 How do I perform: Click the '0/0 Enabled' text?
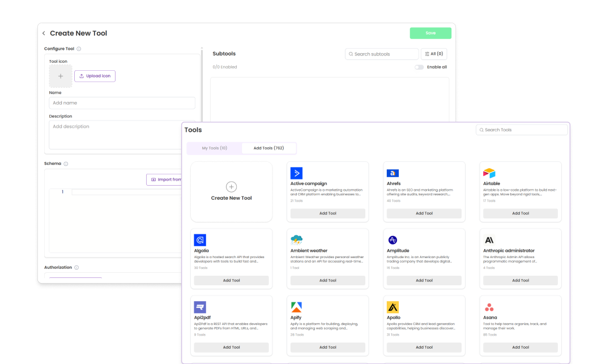pos(224,67)
